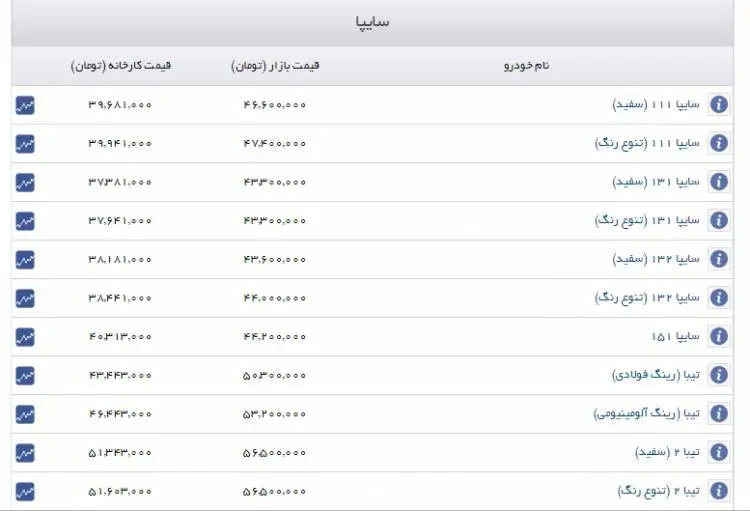Show price chart for تیبا (رینگ آلومینیومی)

(x=25, y=415)
